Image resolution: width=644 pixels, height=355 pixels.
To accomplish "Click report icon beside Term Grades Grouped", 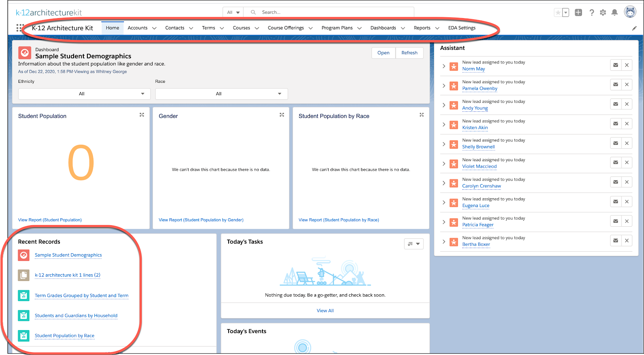I will click(x=24, y=295).
